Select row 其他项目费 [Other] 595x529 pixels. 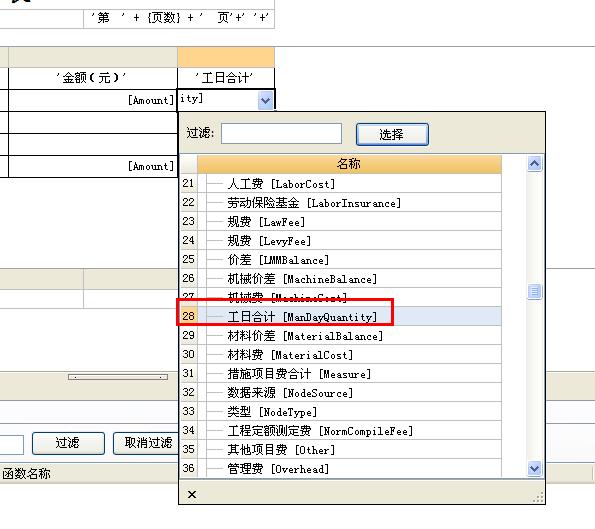click(349, 449)
